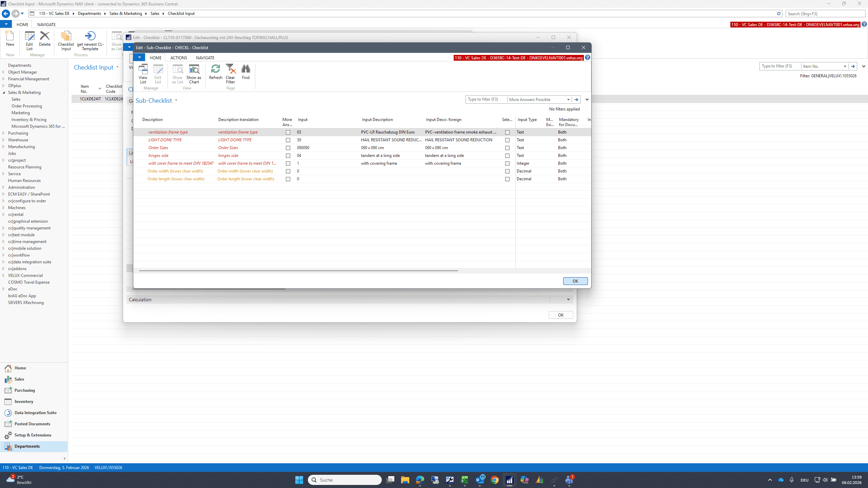Switch to ACTIONS tab in Sub-Checklist

[x=179, y=58]
